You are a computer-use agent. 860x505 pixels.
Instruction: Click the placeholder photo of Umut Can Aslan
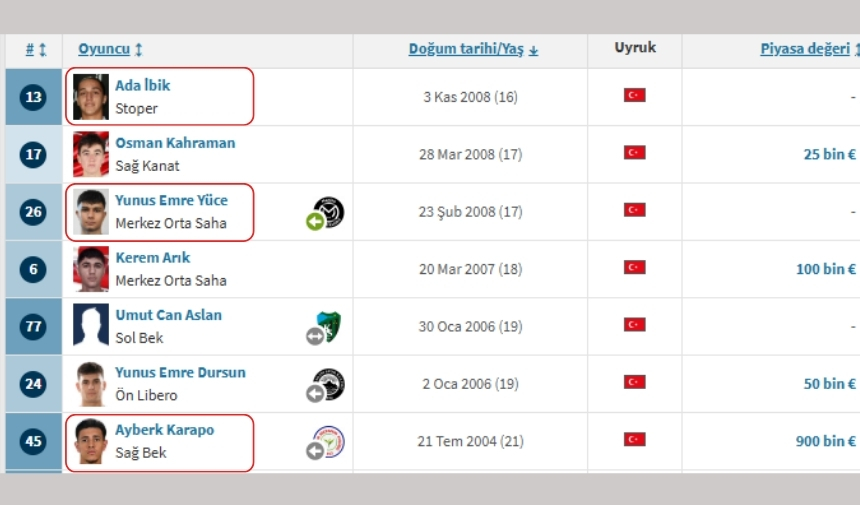(x=91, y=326)
